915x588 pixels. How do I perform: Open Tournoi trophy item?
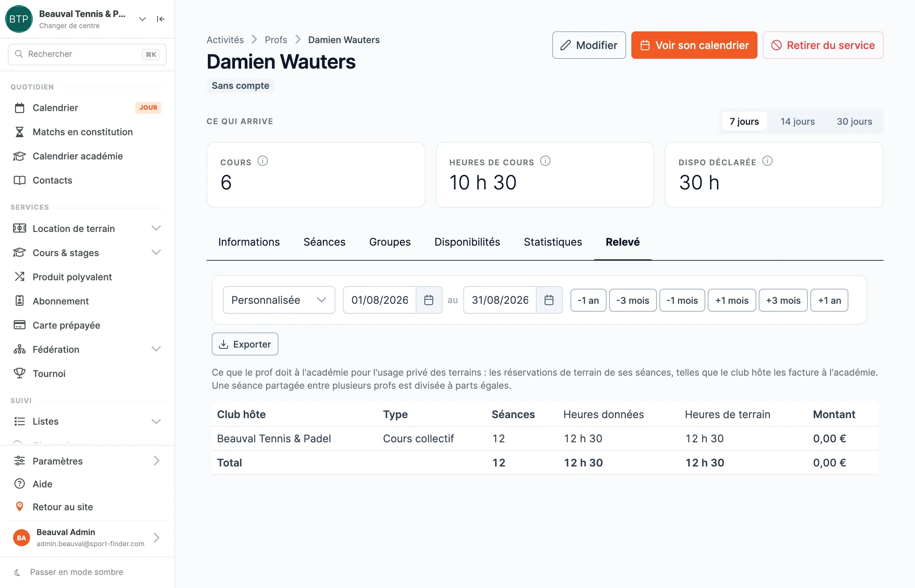coord(87,373)
